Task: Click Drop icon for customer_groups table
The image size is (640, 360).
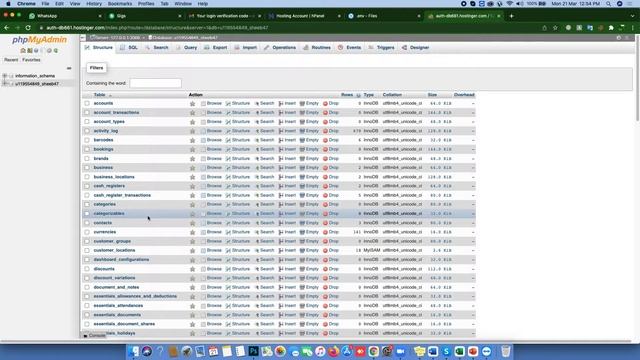Action: pyautogui.click(x=325, y=241)
